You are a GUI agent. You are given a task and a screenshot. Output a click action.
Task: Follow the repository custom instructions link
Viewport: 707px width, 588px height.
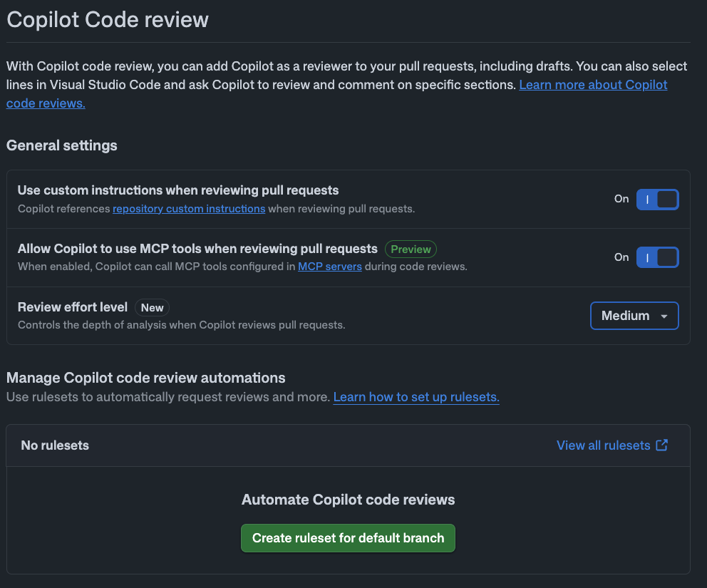coord(189,209)
